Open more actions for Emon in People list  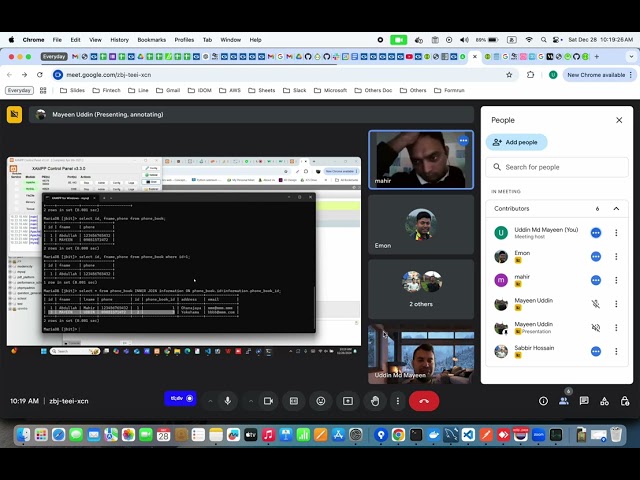(x=616, y=256)
